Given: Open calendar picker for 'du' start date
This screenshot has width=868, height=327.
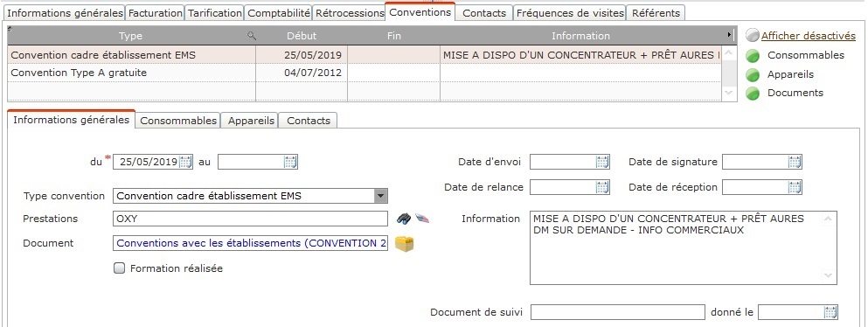Looking at the screenshot, I should click(185, 162).
